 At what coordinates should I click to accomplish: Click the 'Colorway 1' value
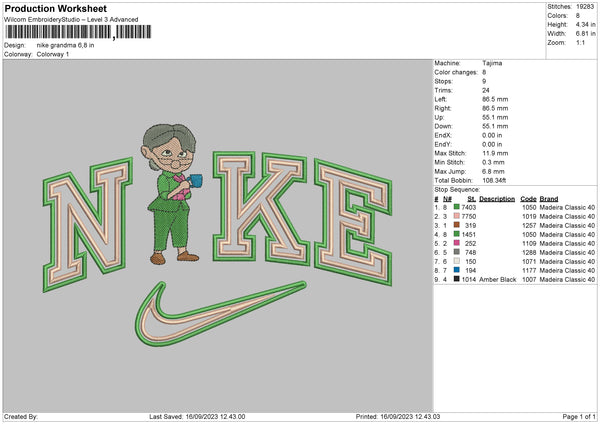53,54
